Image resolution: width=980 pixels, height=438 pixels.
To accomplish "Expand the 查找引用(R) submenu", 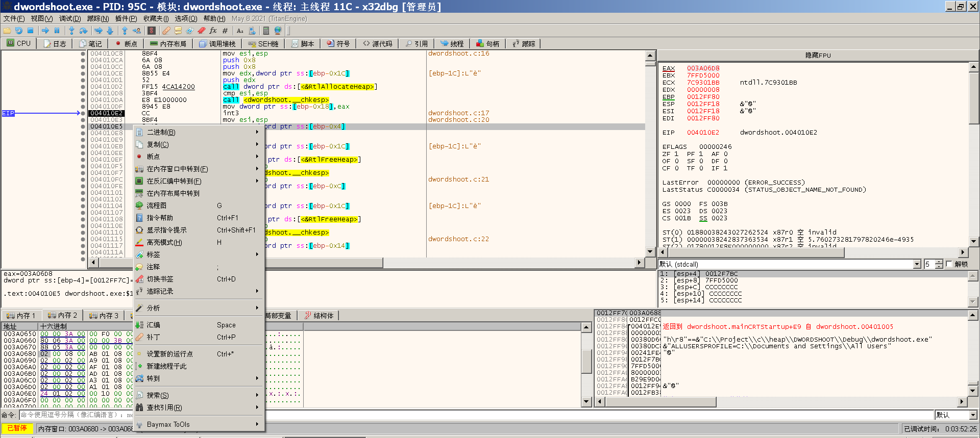I will 199,407.
